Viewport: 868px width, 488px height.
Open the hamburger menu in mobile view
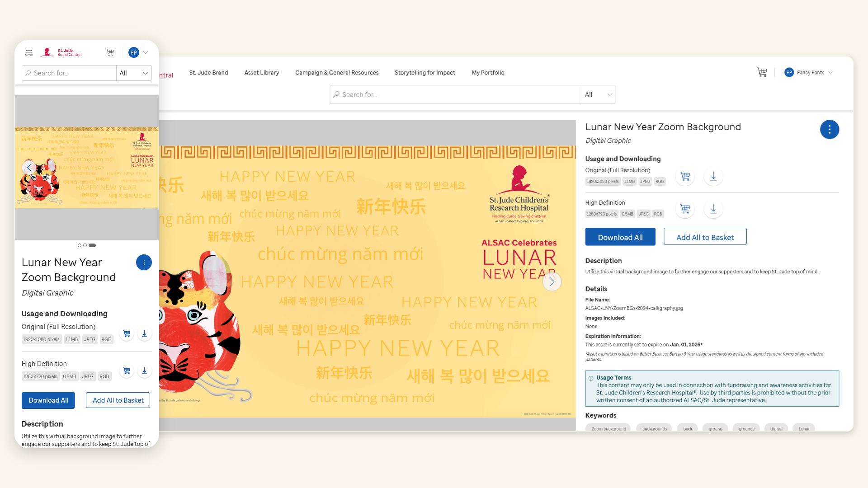[29, 52]
